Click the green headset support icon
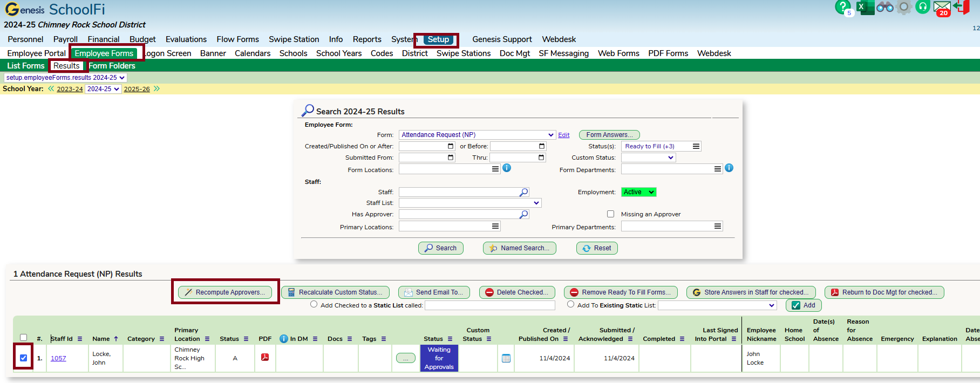 923,7
